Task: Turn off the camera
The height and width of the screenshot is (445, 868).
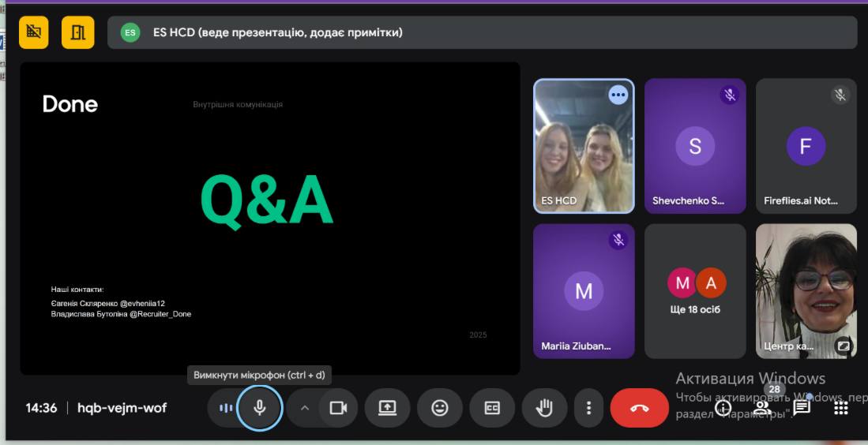Action: 338,408
